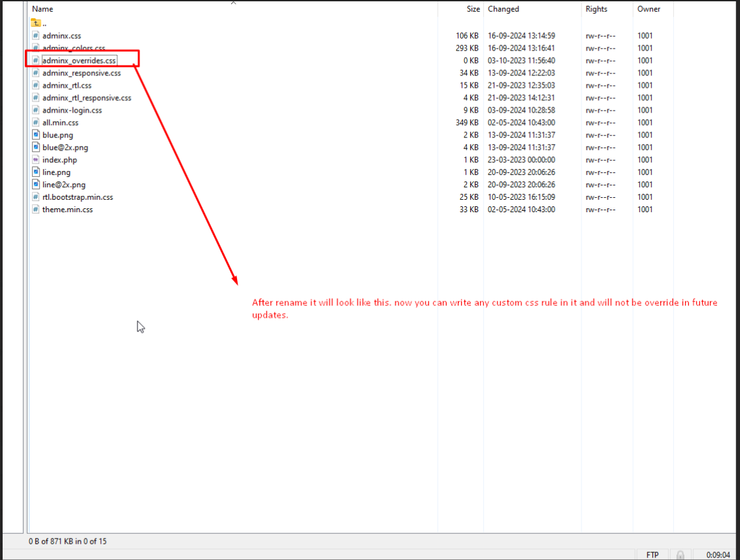The image size is (740, 560).
Task: Select the blue.png image file icon
Action: point(36,135)
